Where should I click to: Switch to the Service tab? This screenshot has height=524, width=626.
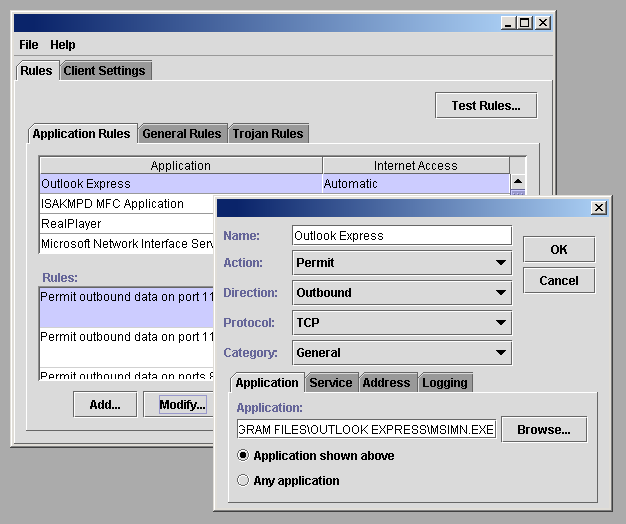[331, 383]
